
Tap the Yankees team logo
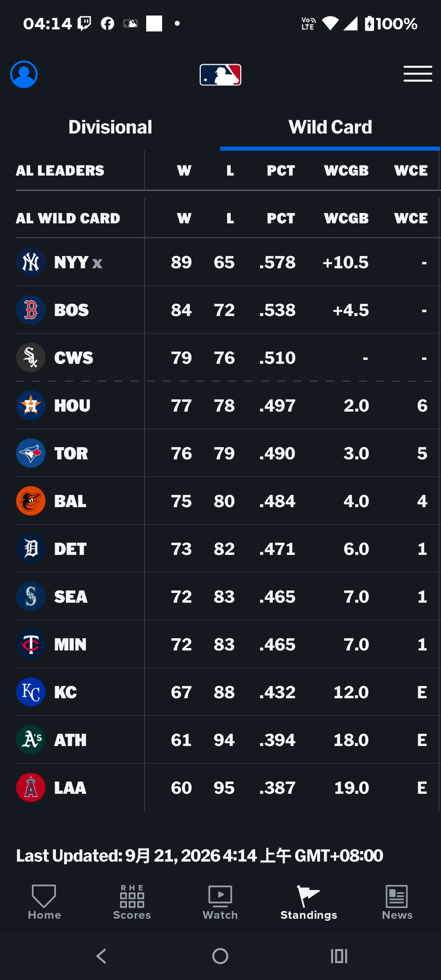coord(31,262)
